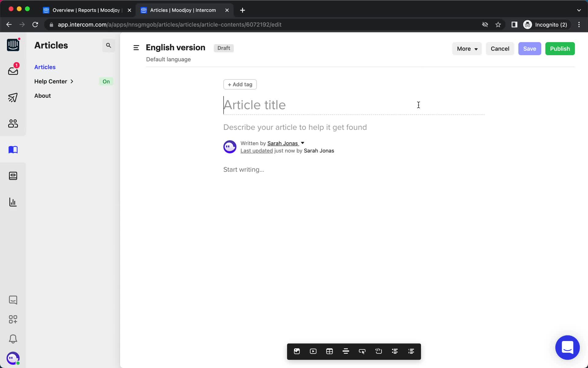Viewport: 588px width, 368px height.
Task: Click the link/URL insert icon
Action: tap(362, 351)
